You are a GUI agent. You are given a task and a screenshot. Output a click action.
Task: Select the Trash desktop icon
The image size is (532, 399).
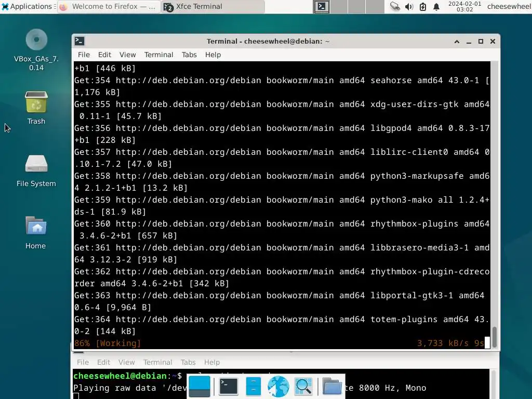[36, 108]
